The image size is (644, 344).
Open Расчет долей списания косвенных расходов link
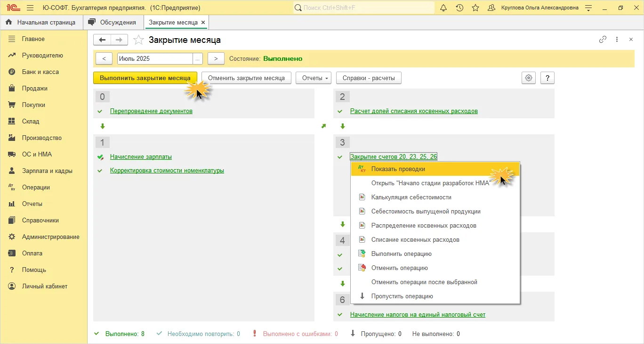click(414, 111)
